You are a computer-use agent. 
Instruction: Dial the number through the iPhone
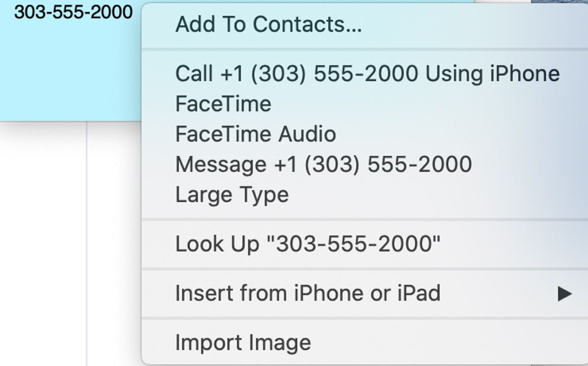(x=367, y=74)
